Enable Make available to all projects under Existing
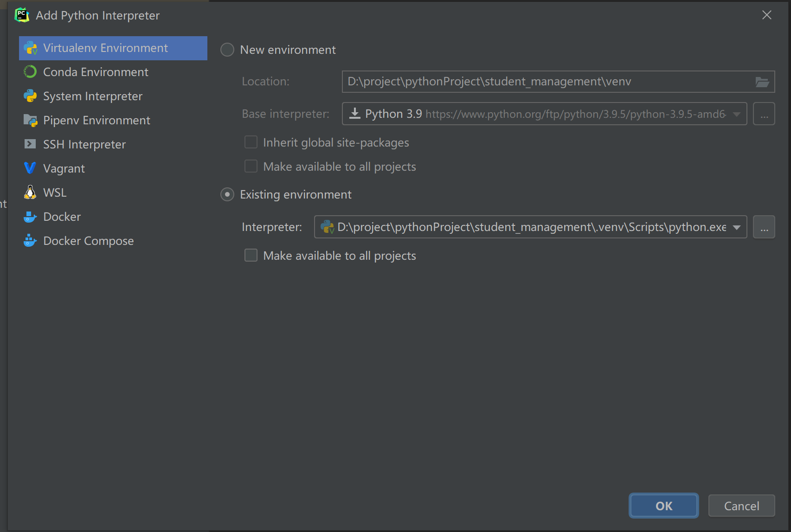 pos(251,256)
